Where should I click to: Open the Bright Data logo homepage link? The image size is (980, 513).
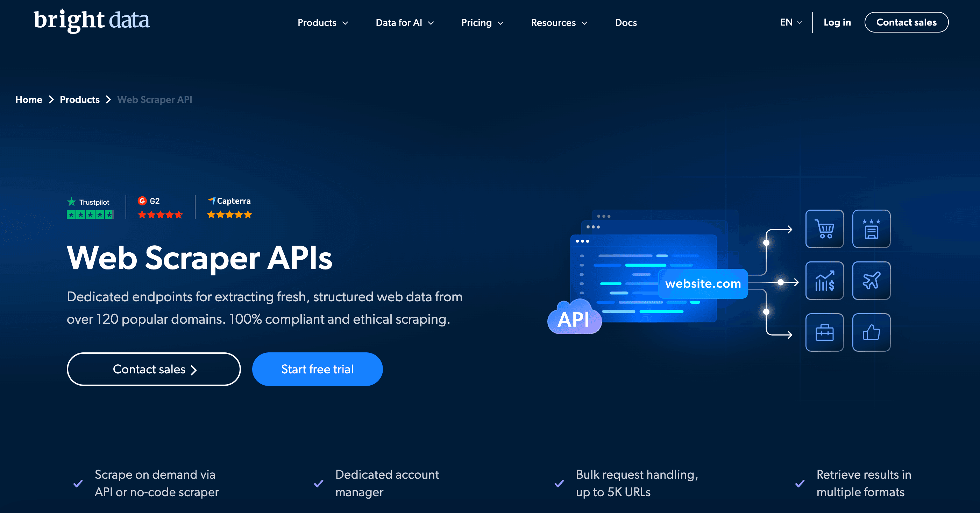91,21
